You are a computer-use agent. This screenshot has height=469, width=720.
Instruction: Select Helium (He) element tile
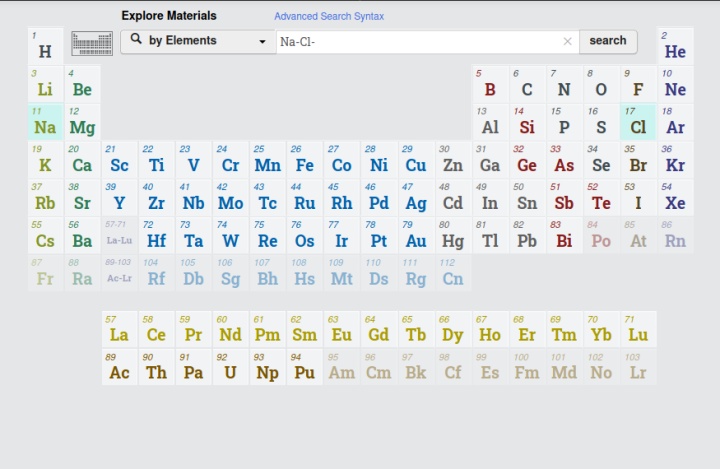(x=675, y=46)
